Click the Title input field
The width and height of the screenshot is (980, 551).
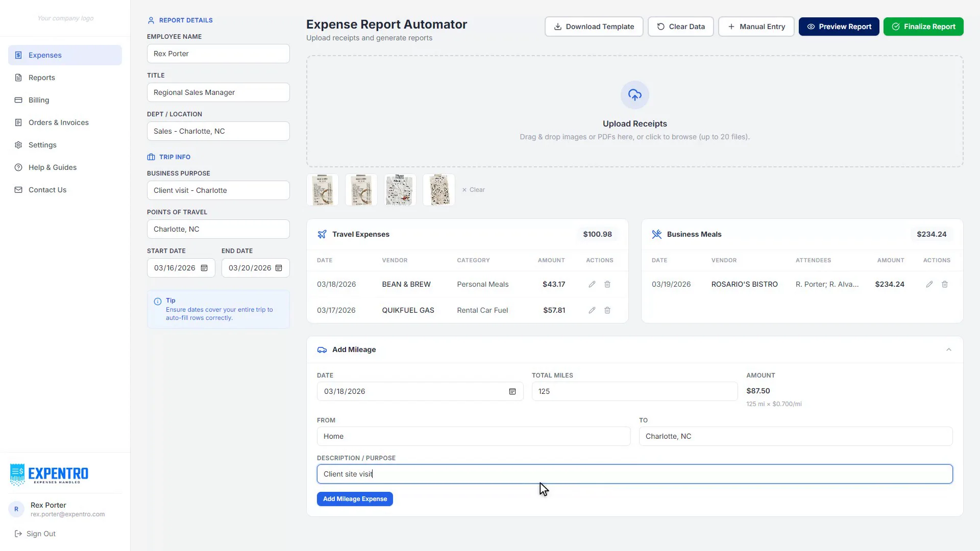pyautogui.click(x=218, y=92)
